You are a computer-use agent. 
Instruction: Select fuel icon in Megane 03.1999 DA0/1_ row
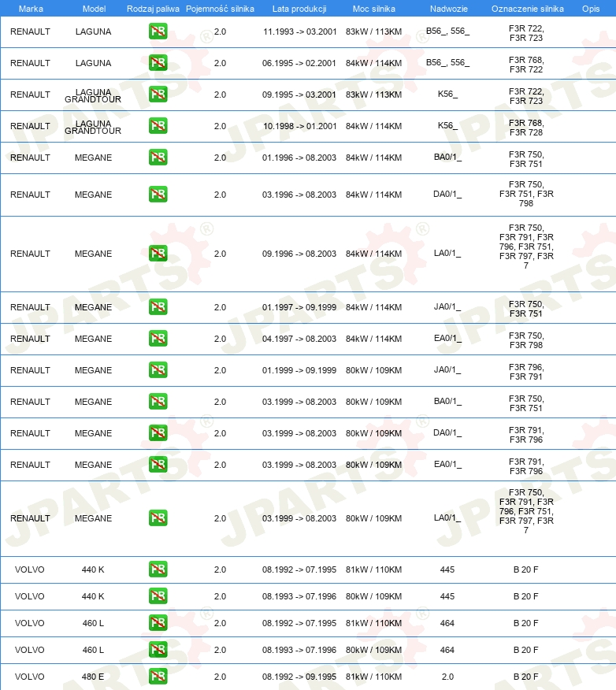[x=158, y=433]
